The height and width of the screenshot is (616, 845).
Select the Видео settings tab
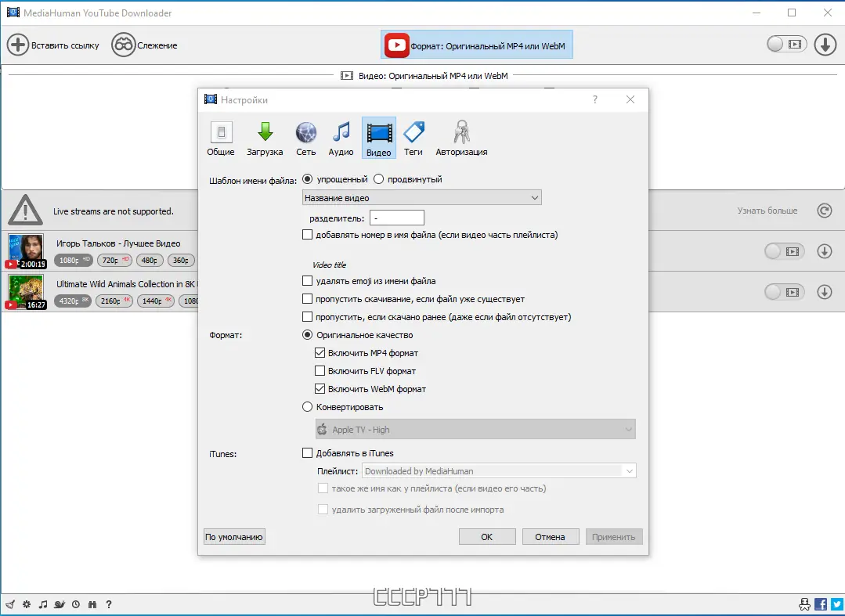pos(379,138)
